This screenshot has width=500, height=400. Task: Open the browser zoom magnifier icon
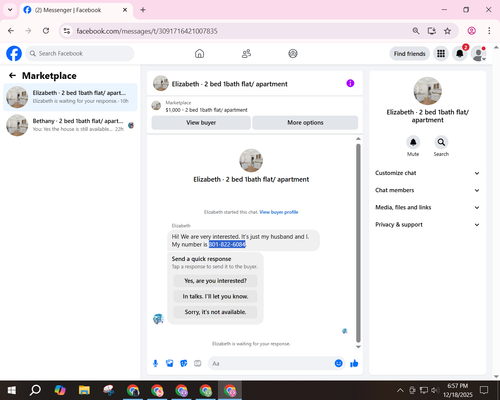(416, 31)
